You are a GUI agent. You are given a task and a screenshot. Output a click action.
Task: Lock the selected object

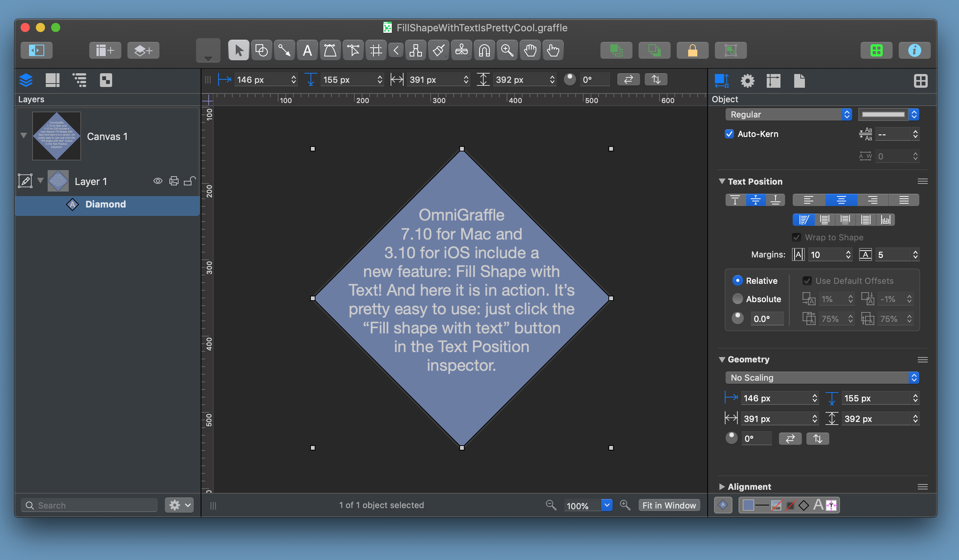tap(693, 50)
